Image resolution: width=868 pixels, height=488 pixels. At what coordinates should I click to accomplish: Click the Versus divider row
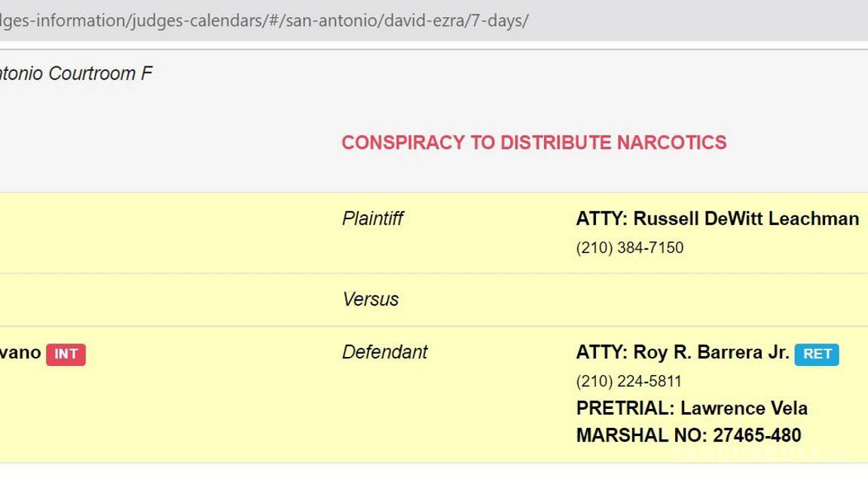370,299
